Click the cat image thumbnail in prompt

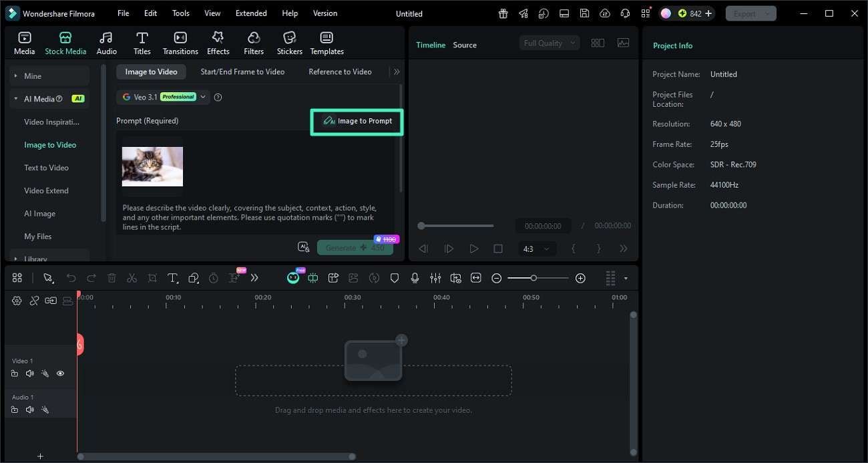[152, 166]
